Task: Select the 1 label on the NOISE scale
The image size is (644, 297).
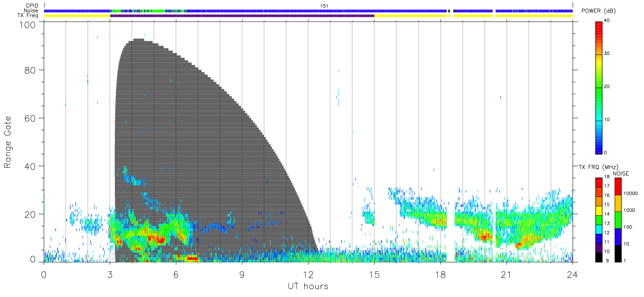Action: [x=625, y=260]
